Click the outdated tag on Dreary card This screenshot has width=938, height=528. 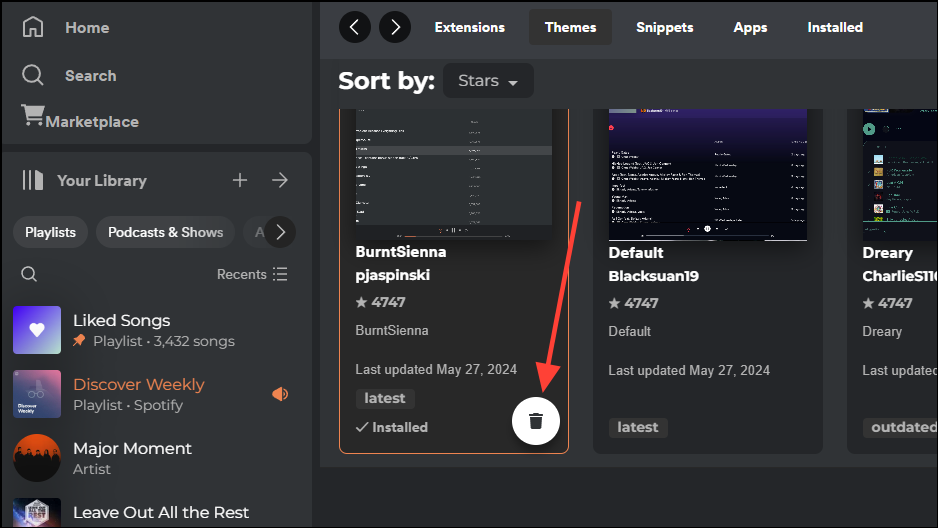point(900,428)
